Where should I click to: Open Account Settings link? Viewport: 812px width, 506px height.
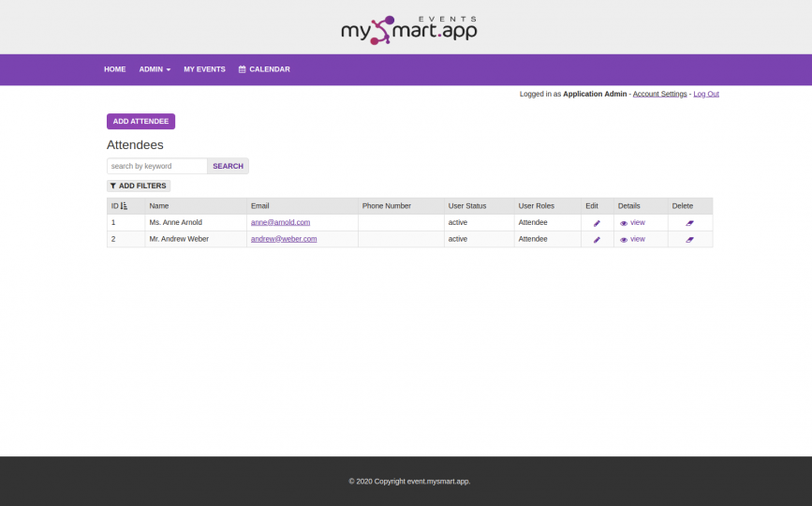659,94
